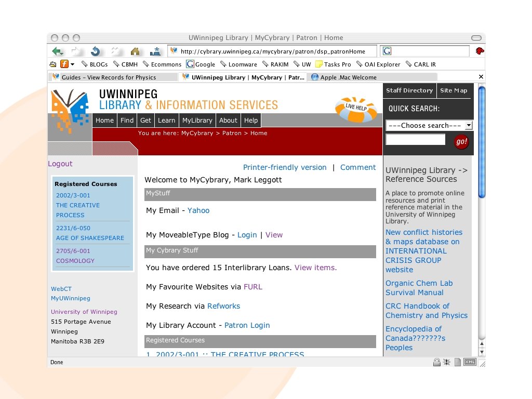Click the WebCT link

click(61, 289)
